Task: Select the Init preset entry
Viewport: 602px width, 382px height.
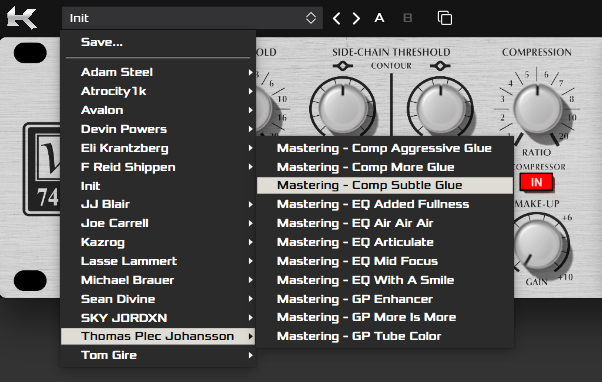Action: [158, 186]
